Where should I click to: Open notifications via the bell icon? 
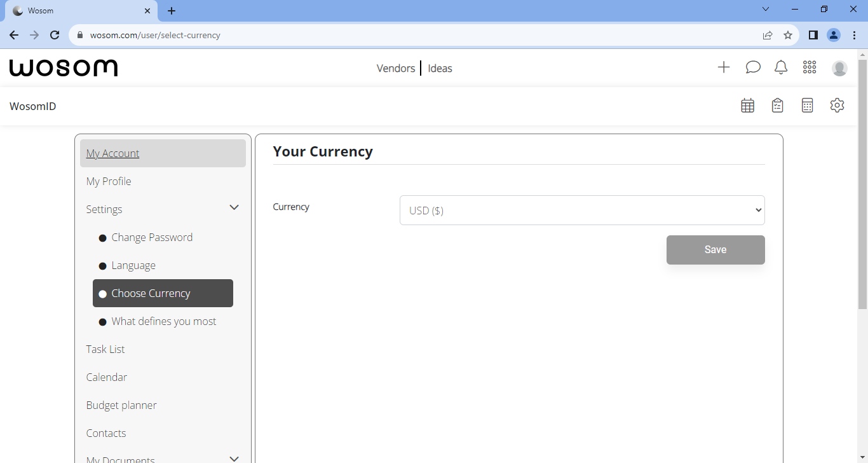click(x=781, y=67)
